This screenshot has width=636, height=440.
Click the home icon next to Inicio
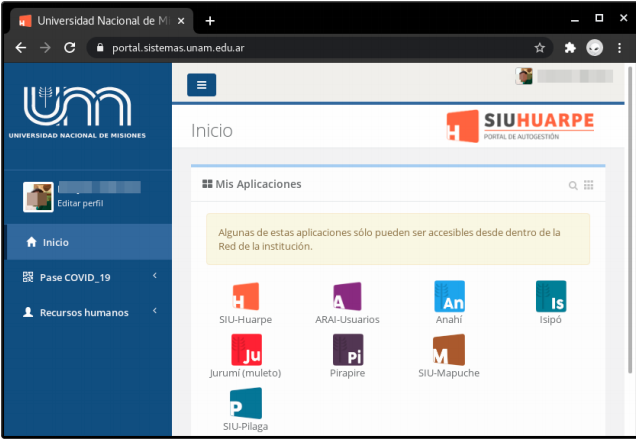click(x=32, y=242)
